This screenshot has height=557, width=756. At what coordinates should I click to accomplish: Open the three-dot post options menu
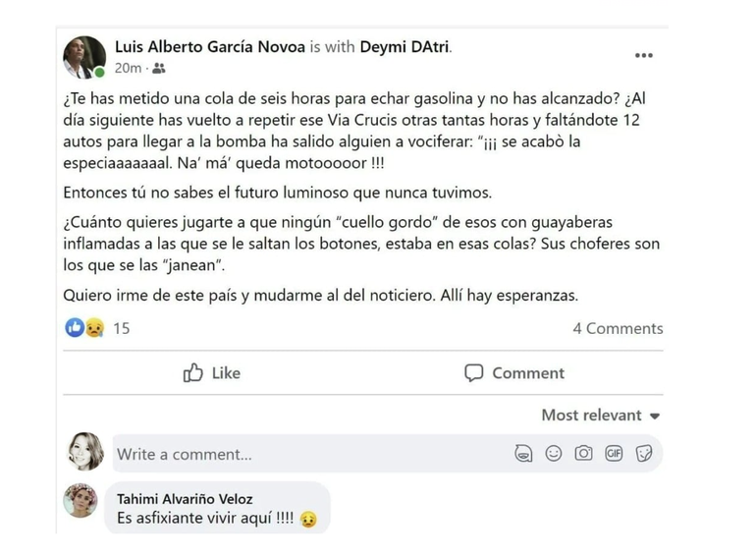[644, 55]
